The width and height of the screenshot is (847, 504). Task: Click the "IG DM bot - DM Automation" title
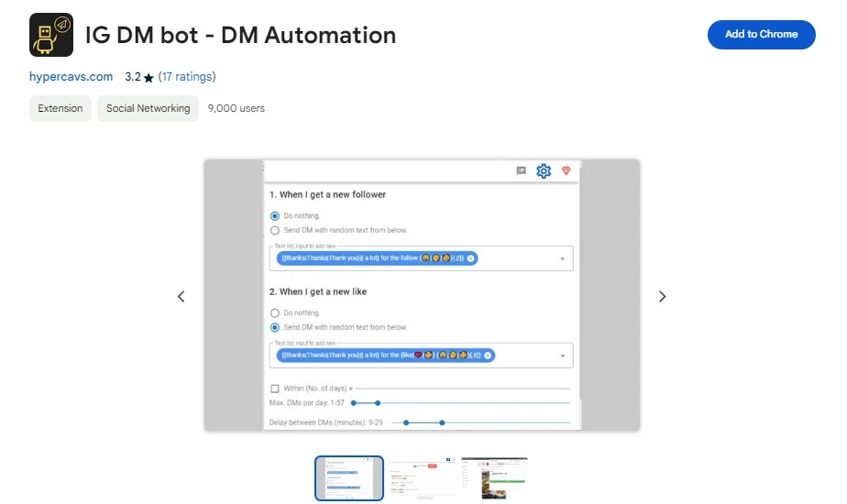point(240,35)
